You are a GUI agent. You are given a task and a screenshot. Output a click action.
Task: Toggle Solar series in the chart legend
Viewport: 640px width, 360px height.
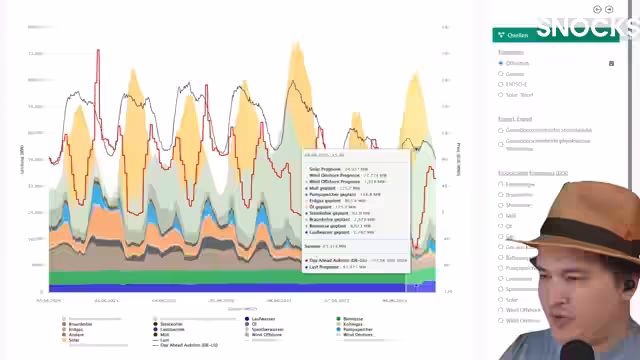coord(71,340)
